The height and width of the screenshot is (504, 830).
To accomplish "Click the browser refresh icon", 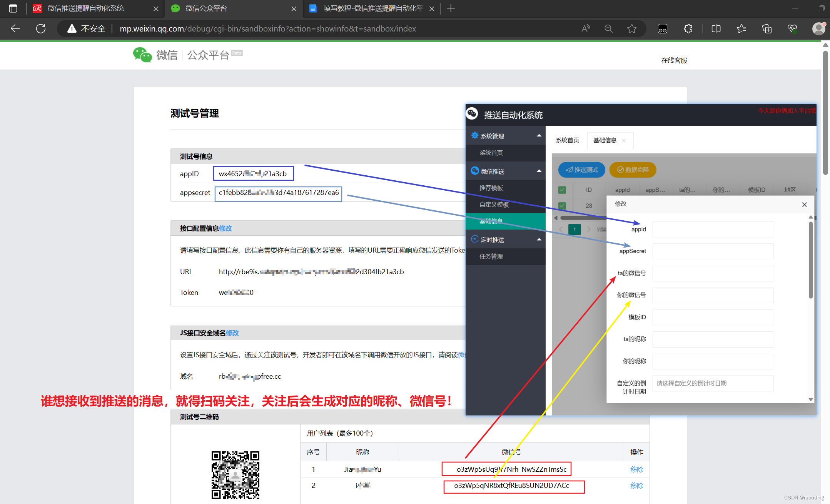I will coord(41,29).
